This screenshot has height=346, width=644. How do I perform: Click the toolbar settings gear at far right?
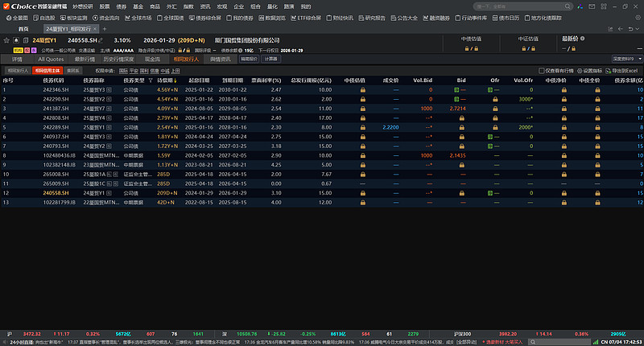(x=638, y=18)
